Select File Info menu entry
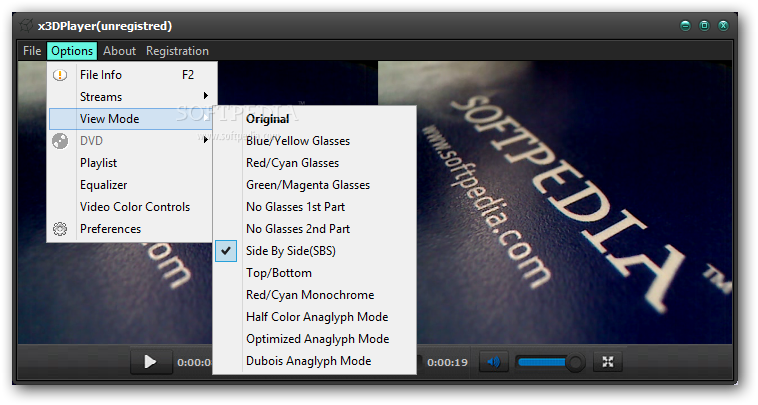 point(131,75)
